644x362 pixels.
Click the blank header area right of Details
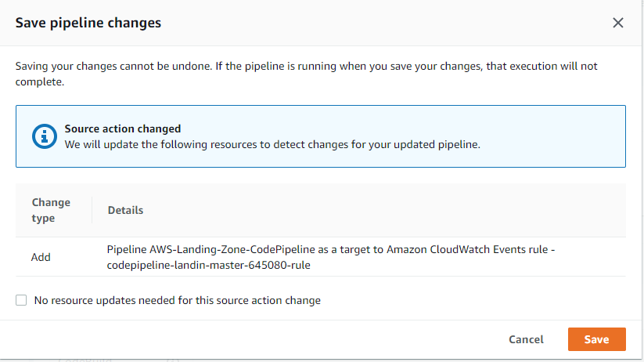point(391,210)
